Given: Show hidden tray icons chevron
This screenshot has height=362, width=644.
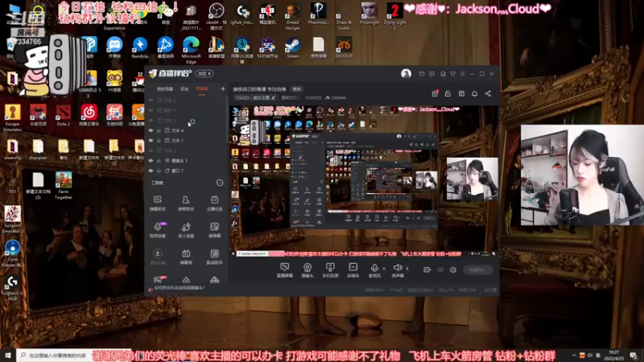Looking at the screenshot, I should pos(574,356).
